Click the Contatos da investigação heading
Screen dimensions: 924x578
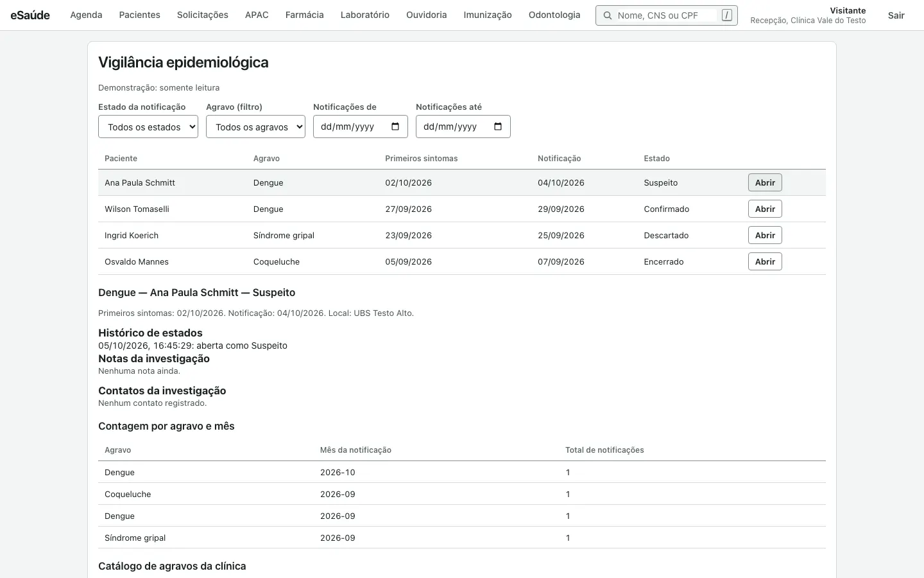(x=162, y=390)
